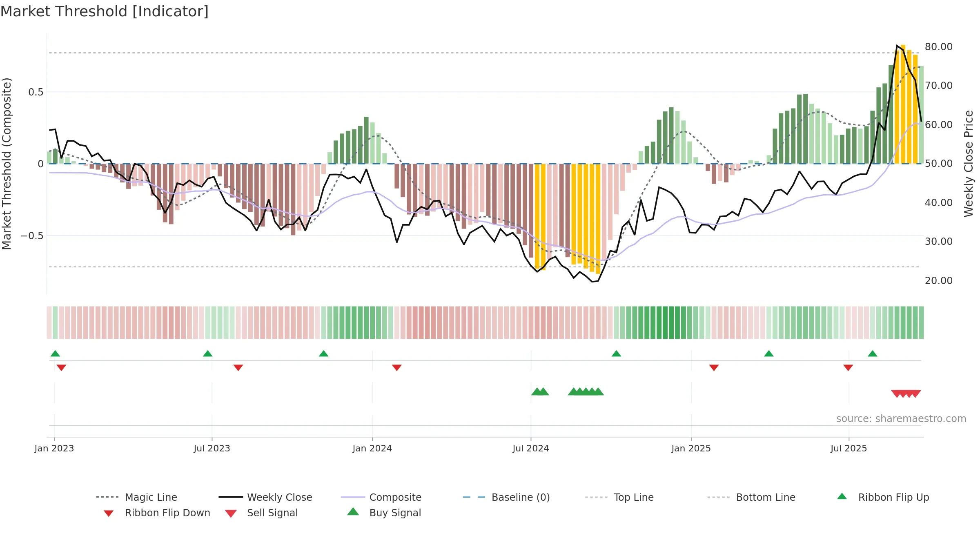Click the sell signal cluster in late 2025
The width and height of the screenshot is (980, 551).
(906, 393)
